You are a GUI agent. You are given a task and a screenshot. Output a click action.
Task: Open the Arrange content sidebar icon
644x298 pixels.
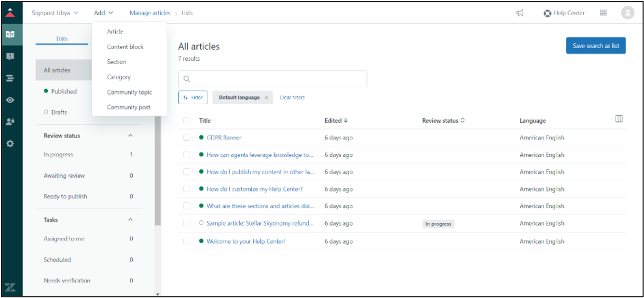tap(10, 78)
